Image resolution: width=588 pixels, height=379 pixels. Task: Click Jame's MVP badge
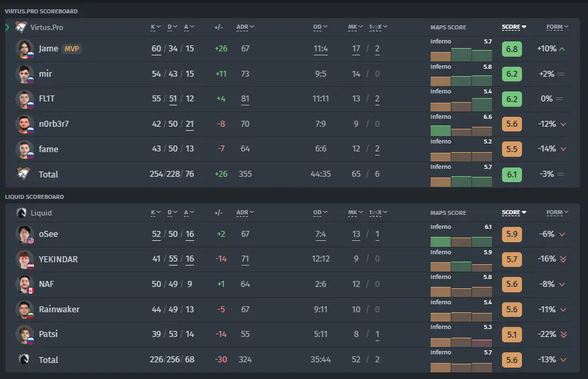click(x=71, y=49)
